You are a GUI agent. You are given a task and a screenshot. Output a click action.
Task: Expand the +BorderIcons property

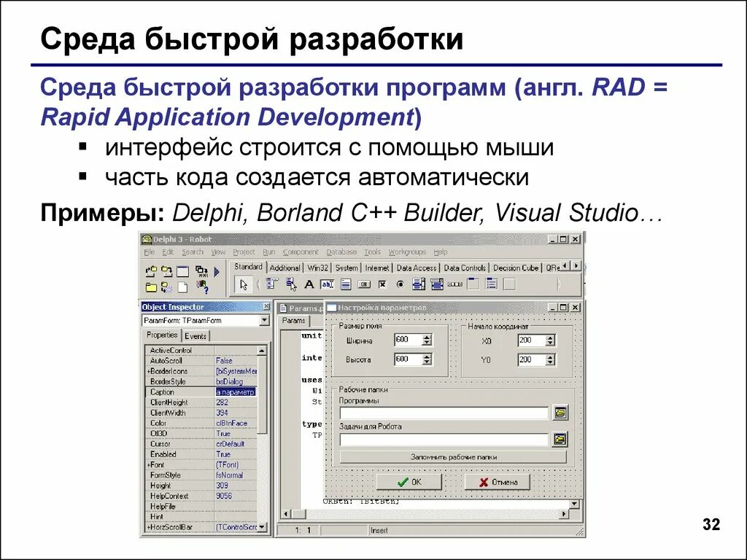(x=148, y=371)
